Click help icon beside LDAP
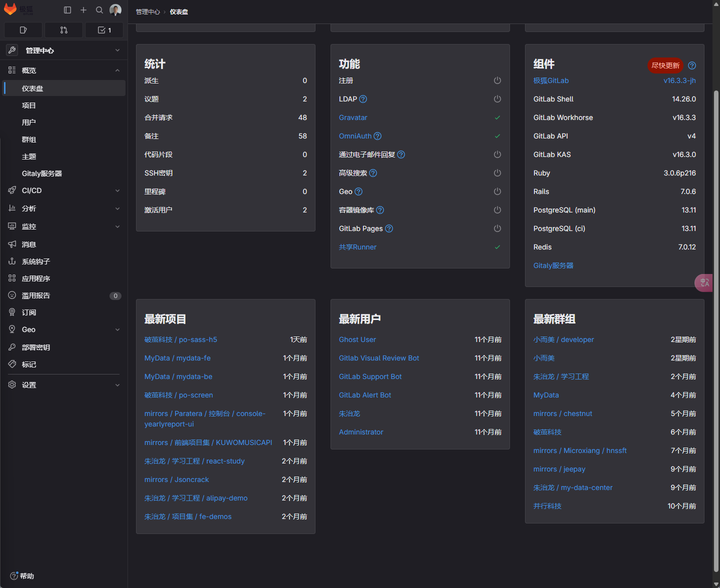This screenshot has width=720, height=588. [363, 99]
